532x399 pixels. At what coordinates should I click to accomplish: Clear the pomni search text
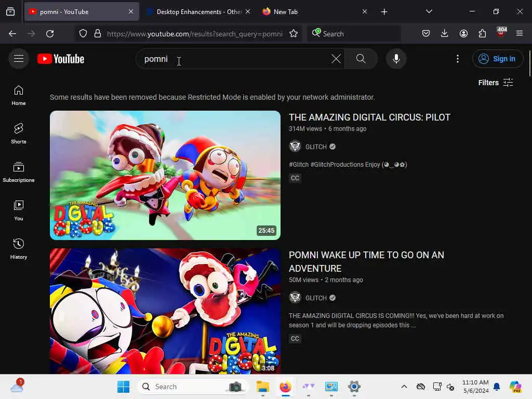[x=336, y=59]
